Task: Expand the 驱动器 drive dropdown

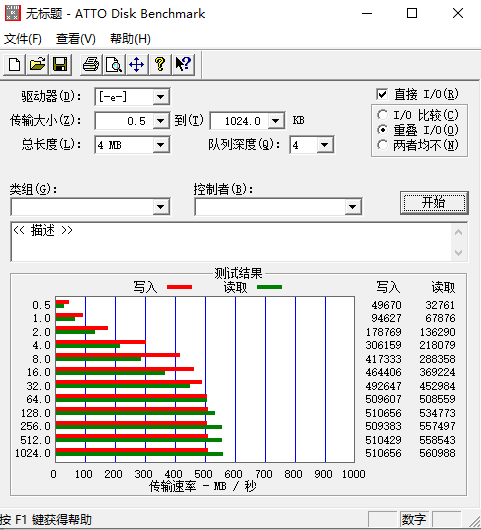Action: (x=161, y=97)
